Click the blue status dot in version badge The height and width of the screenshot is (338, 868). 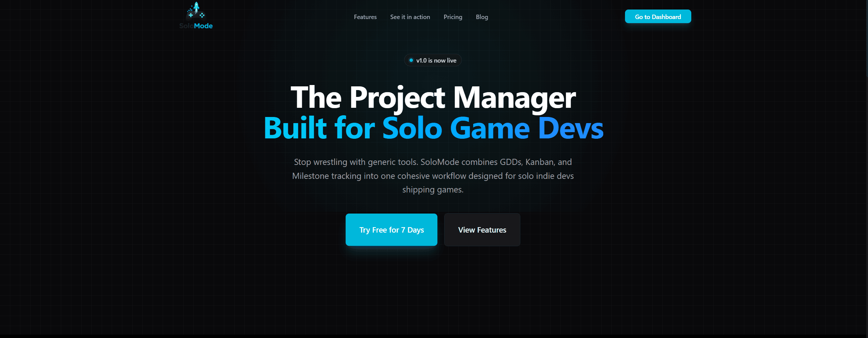411,60
